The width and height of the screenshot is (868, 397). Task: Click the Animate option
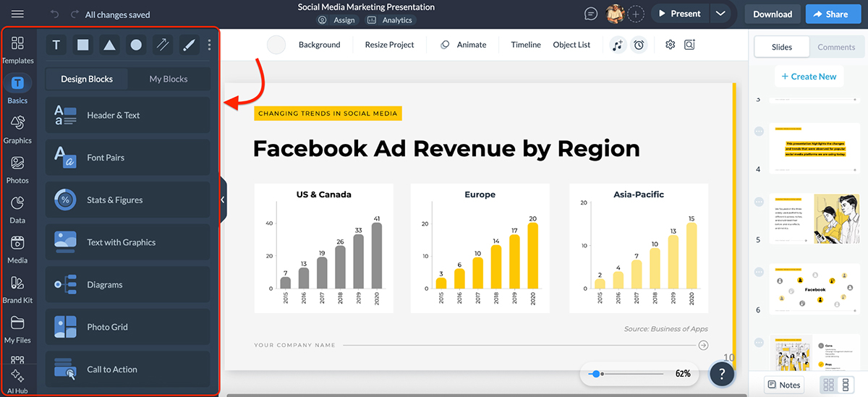[464, 45]
